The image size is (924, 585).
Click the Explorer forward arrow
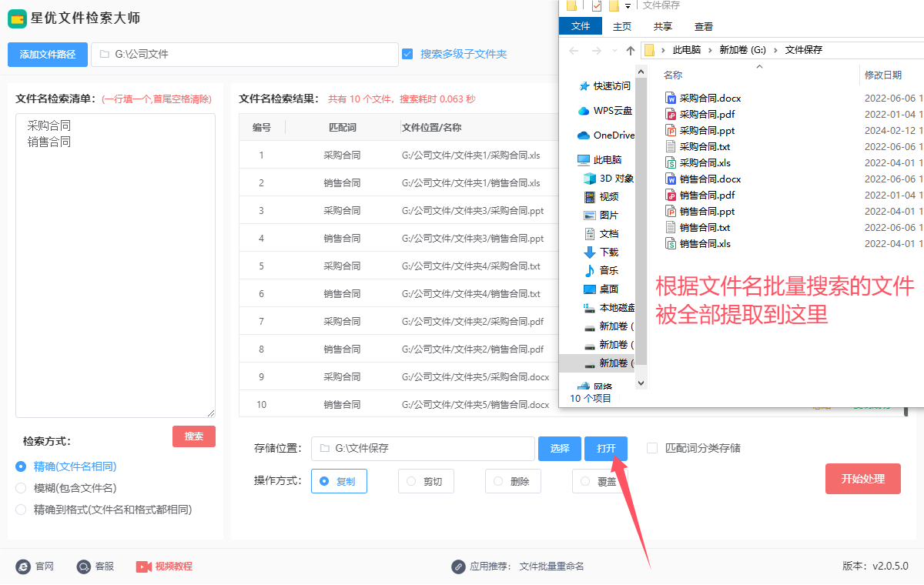pyautogui.click(x=597, y=50)
